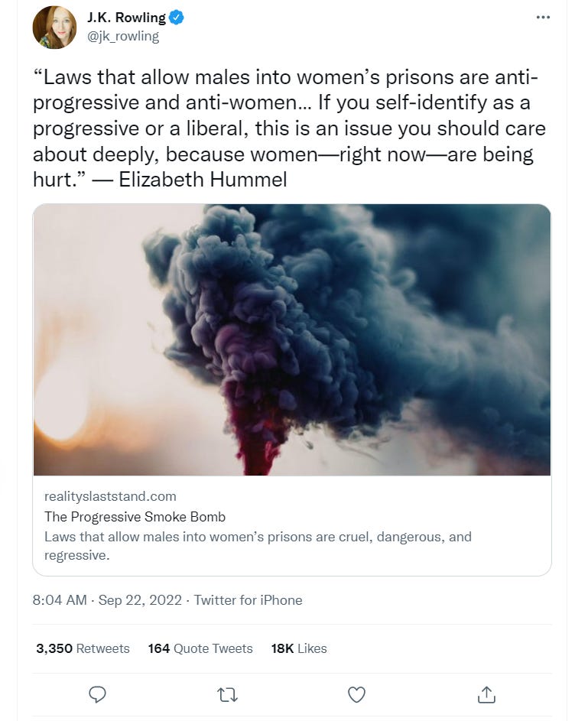Click the retweet icon
This screenshot has height=721, width=588.
[x=226, y=695]
